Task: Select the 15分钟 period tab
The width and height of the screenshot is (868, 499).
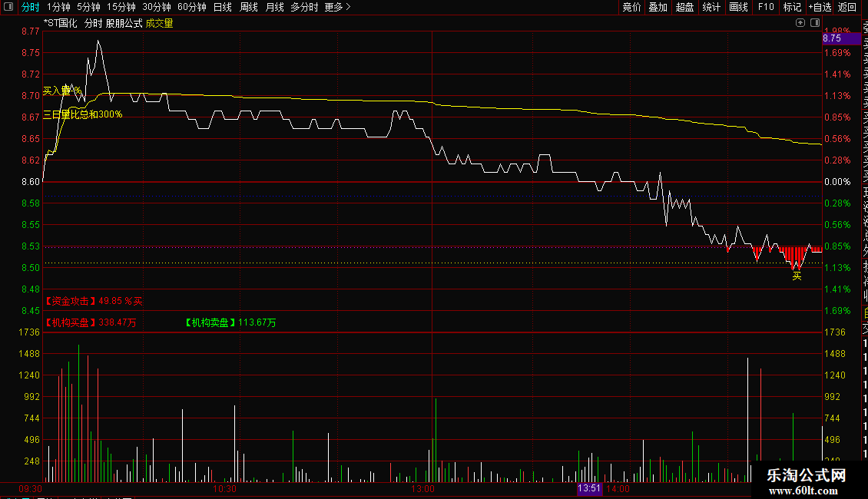Action: [121, 7]
